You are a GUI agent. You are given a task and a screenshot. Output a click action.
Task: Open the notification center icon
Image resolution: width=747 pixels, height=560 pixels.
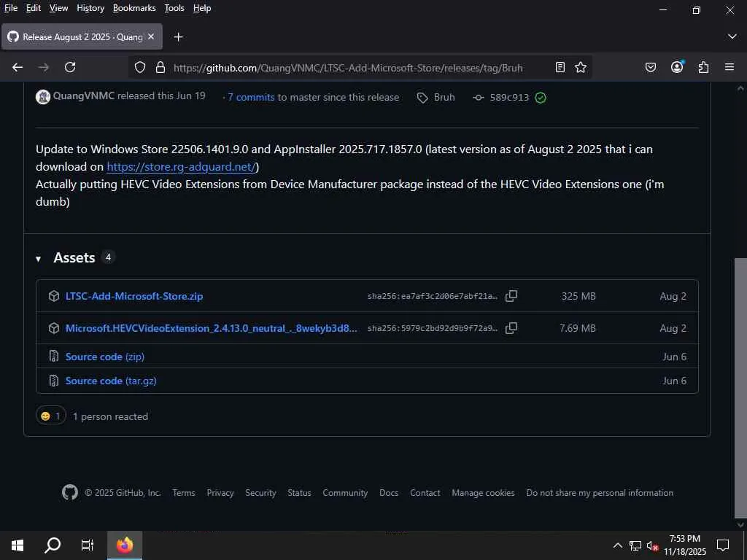coord(723,545)
